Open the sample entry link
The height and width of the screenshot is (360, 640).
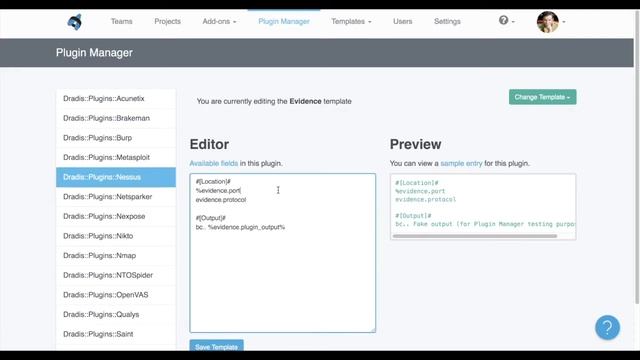(461, 163)
